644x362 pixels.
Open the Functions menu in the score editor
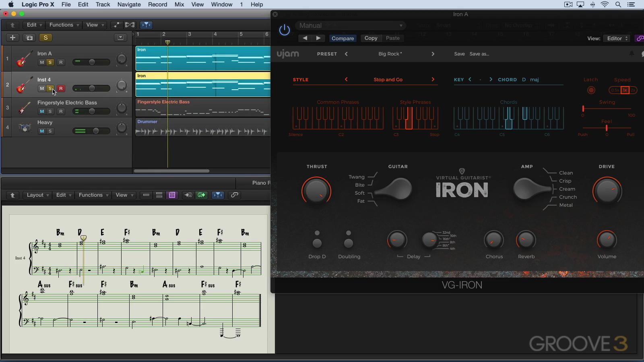pos(93,195)
